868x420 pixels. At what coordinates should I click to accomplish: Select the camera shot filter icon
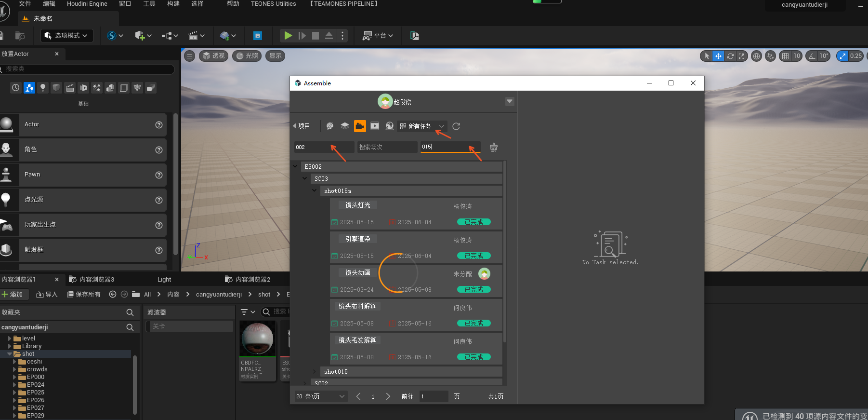(360, 126)
